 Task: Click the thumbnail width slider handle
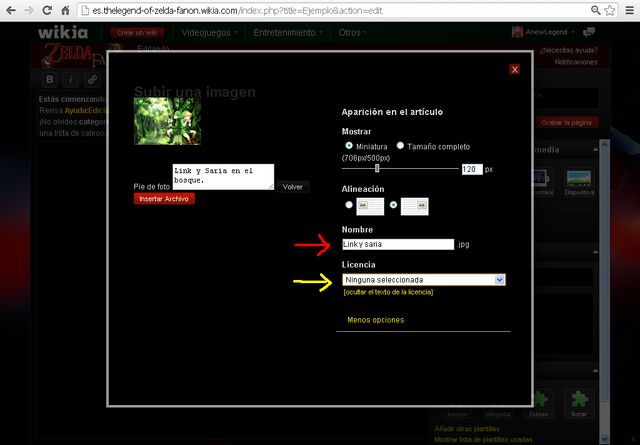(x=377, y=168)
